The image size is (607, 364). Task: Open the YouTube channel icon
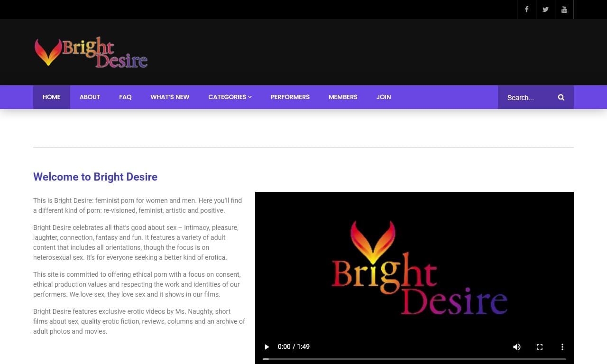click(564, 9)
